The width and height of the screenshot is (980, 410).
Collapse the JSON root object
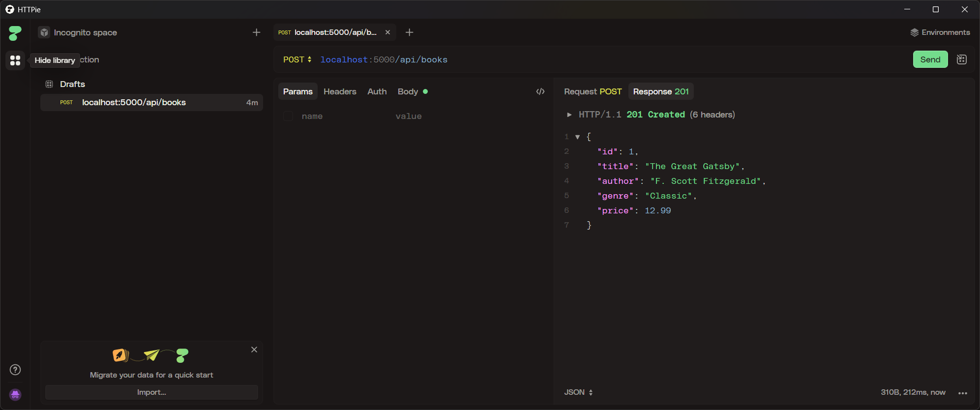tap(577, 137)
